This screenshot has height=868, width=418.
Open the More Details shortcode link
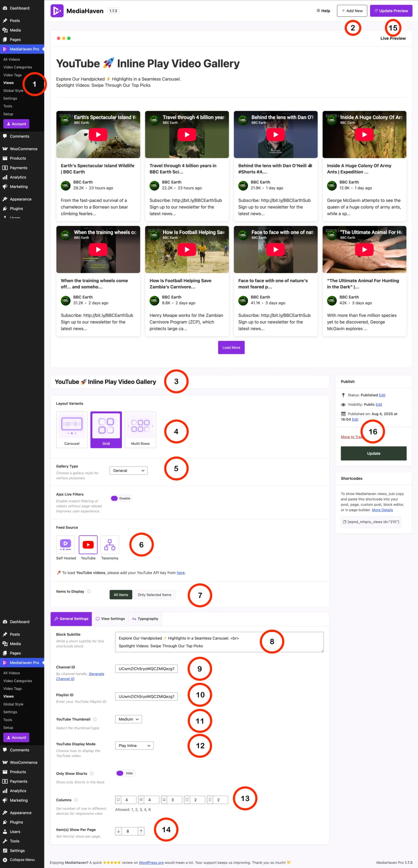click(382, 510)
